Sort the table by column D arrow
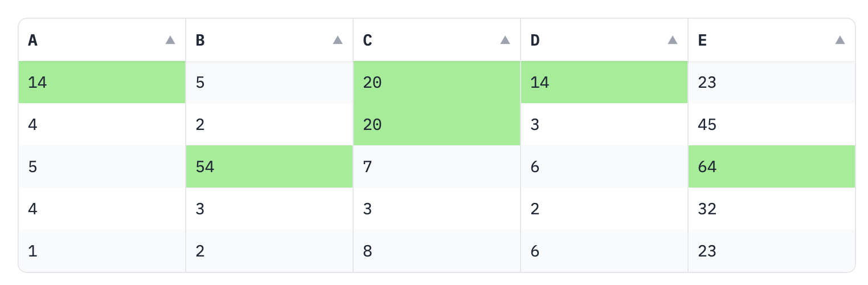The width and height of the screenshot is (868, 285). pyautogui.click(x=673, y=40)
